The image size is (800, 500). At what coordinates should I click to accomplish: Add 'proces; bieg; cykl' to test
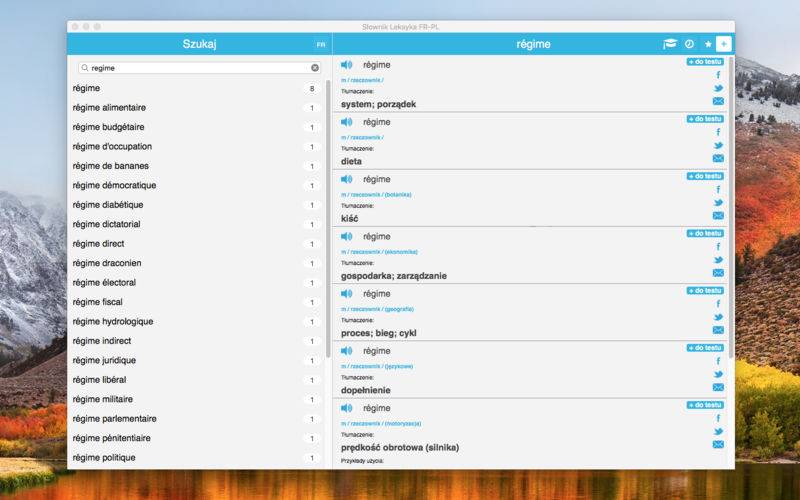pos(705,290)
